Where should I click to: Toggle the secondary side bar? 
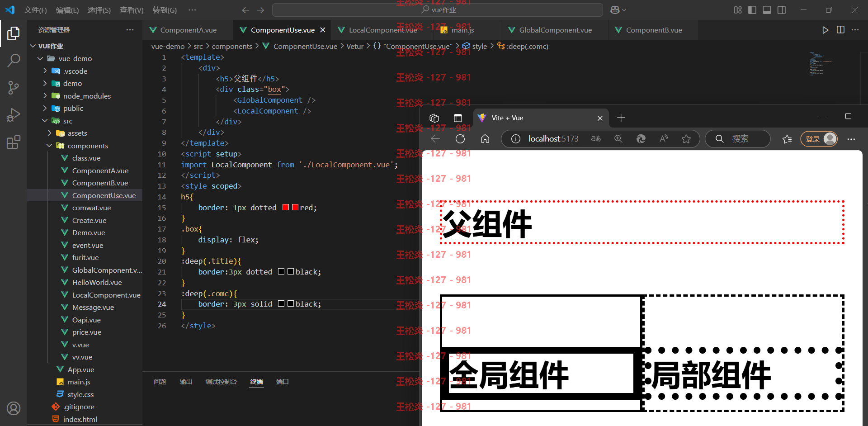tap(782, 10)
